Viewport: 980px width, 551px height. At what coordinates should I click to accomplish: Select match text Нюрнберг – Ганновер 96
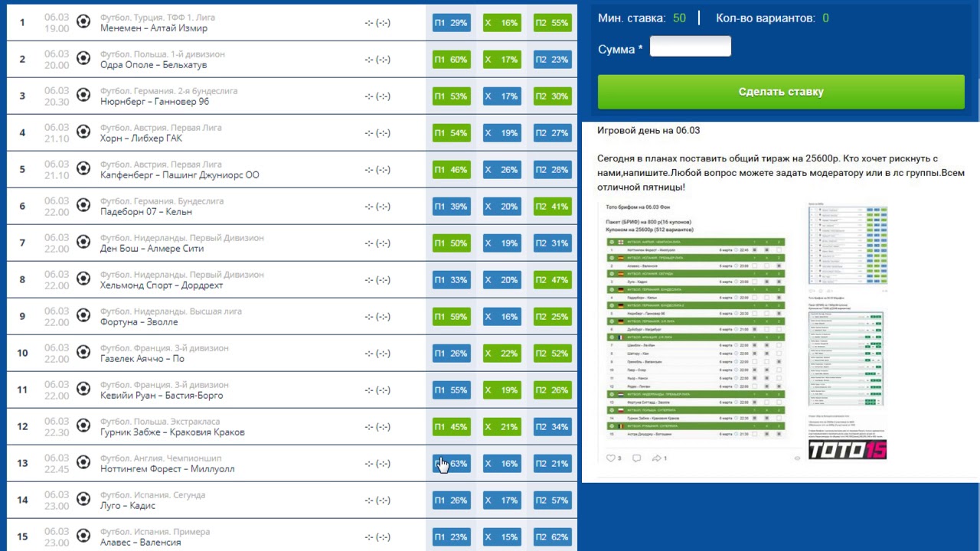[x=155, y=102]
